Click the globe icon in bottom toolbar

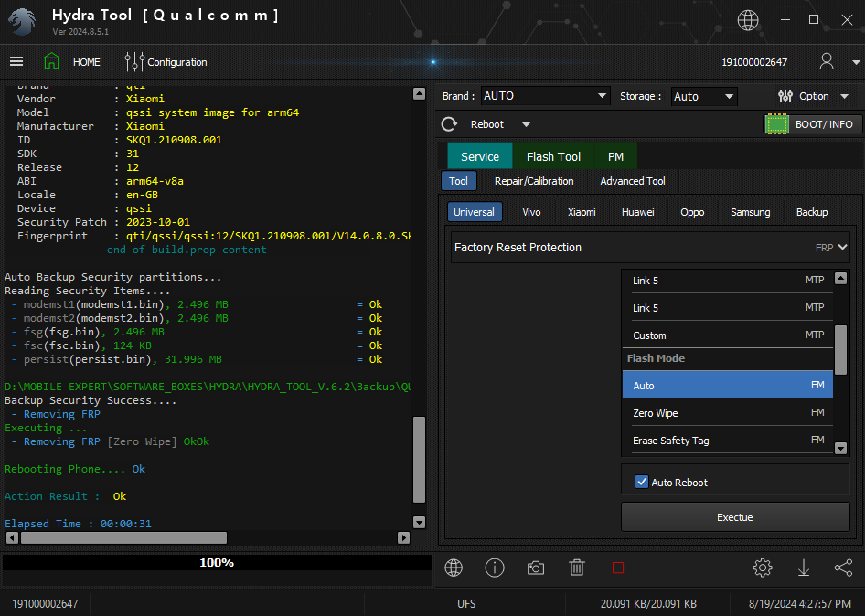454,568
